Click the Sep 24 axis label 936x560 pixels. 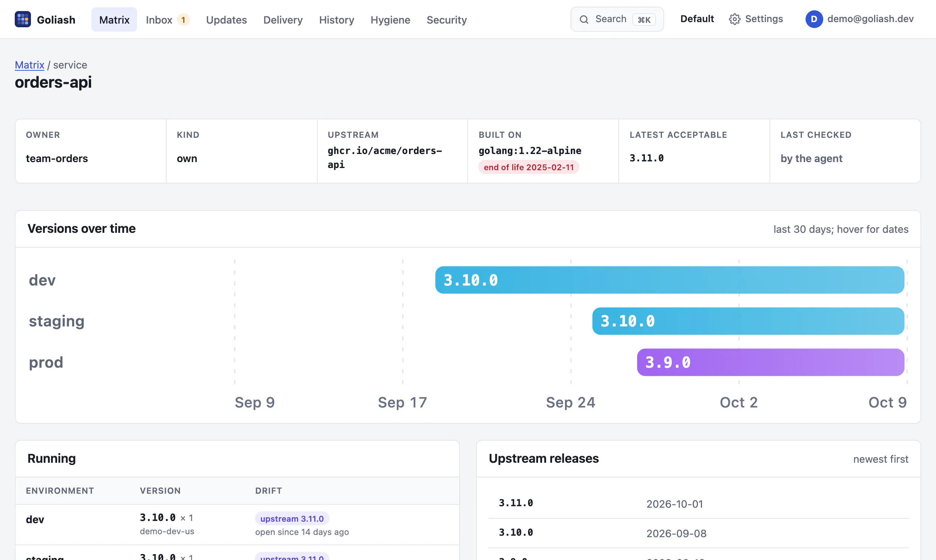tap(570, 402)
